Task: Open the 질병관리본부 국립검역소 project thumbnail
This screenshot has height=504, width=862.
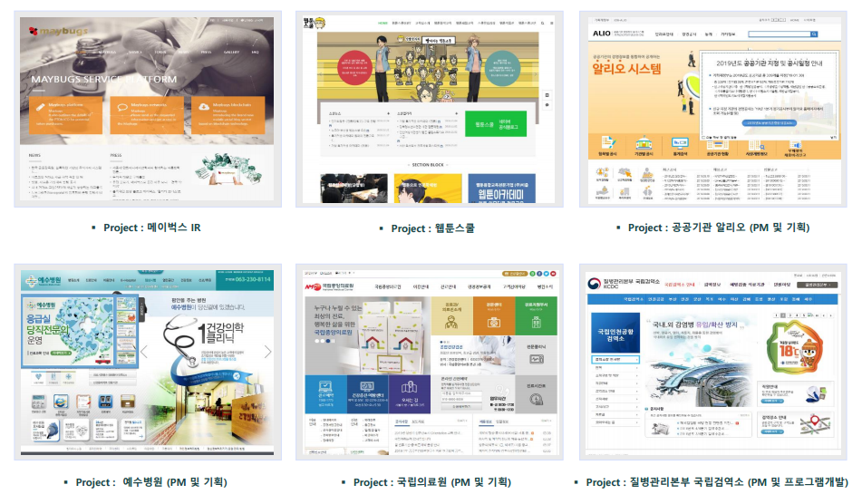Action: tap(712, 362)
